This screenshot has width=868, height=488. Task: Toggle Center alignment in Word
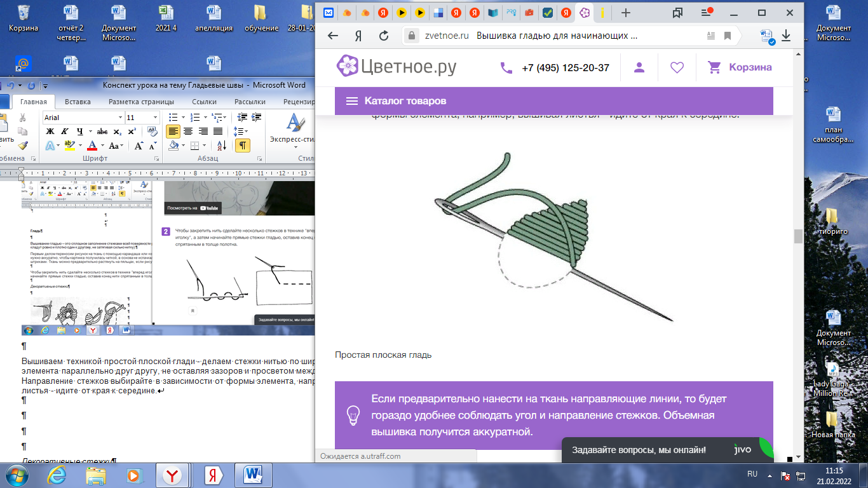pyautogui.click(x=188, y=132)
